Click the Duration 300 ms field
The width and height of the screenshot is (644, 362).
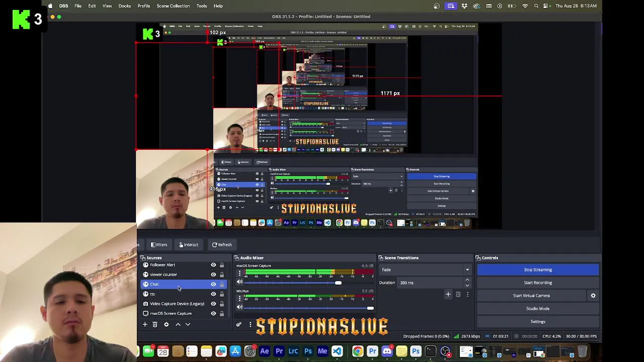click(431, 283)
